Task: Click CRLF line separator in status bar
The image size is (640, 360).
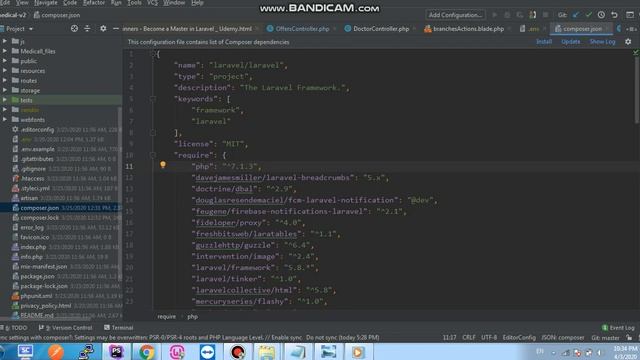Action: [469, 338]
